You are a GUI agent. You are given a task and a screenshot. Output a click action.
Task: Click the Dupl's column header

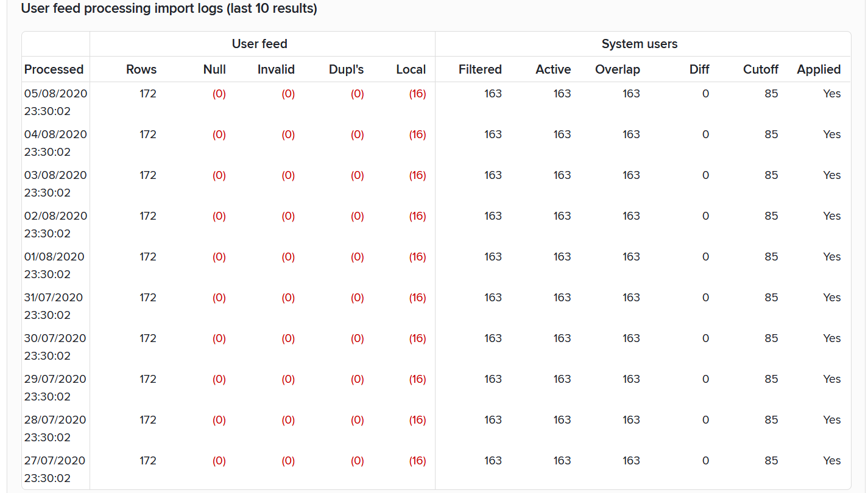[x=345, y=69]
